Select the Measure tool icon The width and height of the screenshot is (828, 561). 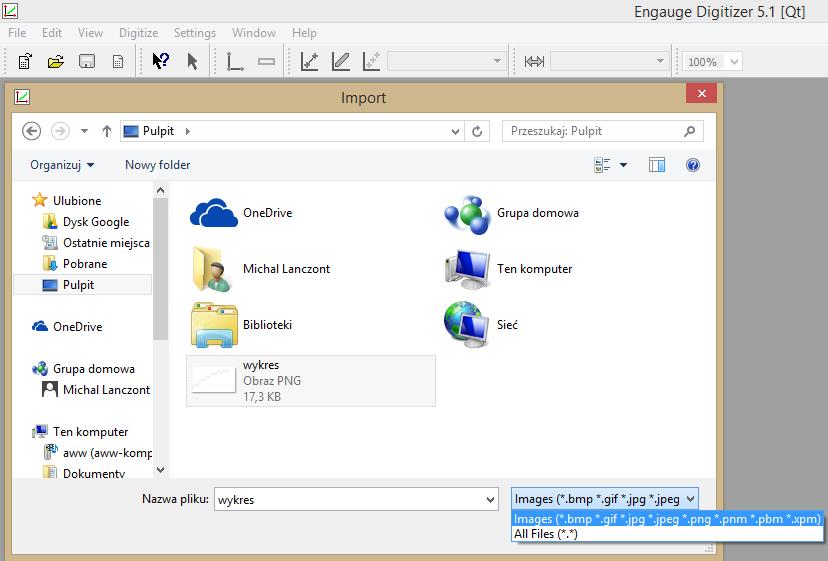(534, 62)
